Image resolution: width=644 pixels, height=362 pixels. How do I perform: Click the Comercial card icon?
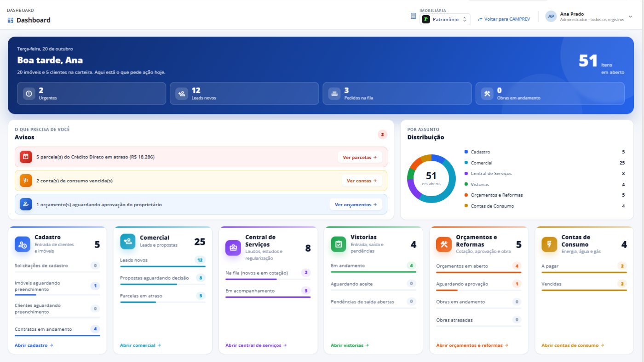tap(128, 242)
